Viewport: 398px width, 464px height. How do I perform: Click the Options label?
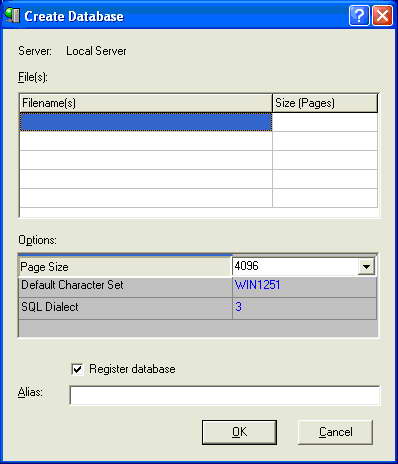click(37, 240)
